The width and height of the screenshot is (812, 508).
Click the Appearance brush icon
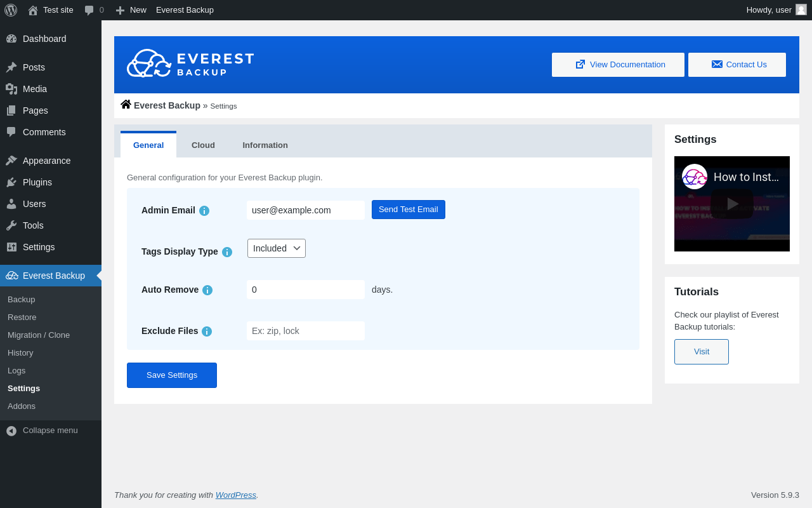11,161
